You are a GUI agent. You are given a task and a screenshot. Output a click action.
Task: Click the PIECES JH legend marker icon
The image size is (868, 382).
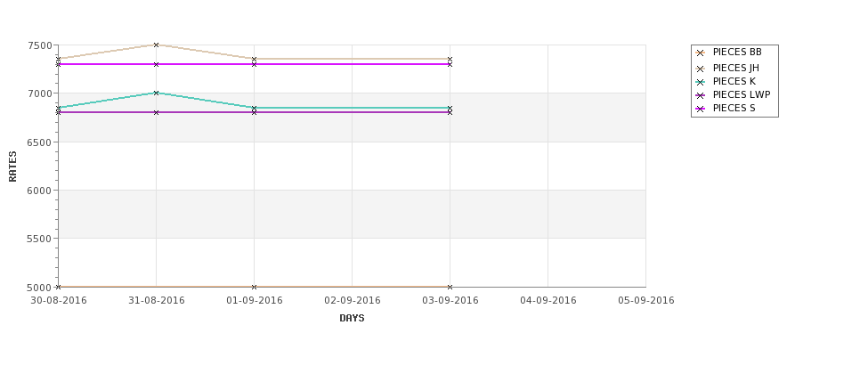(701, 69)
